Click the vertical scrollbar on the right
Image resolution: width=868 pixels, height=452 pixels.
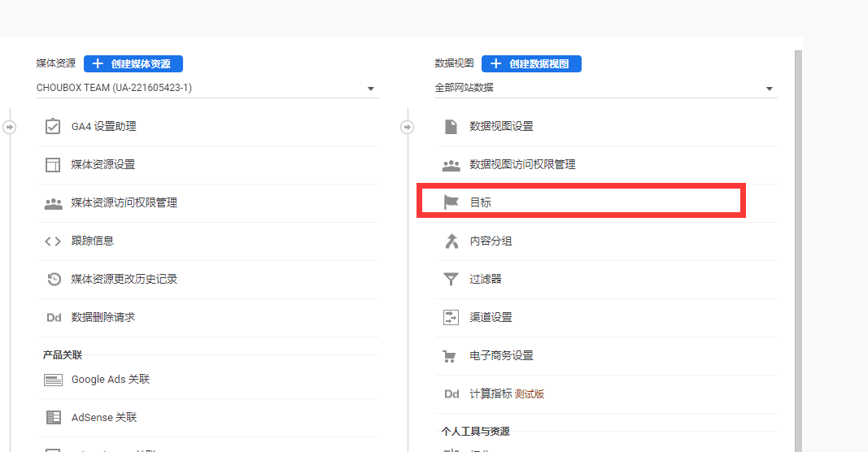(x=798, y=244)
